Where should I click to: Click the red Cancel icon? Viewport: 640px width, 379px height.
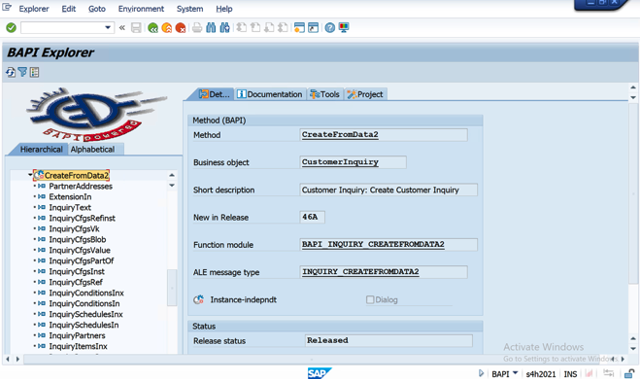[180, 28]
